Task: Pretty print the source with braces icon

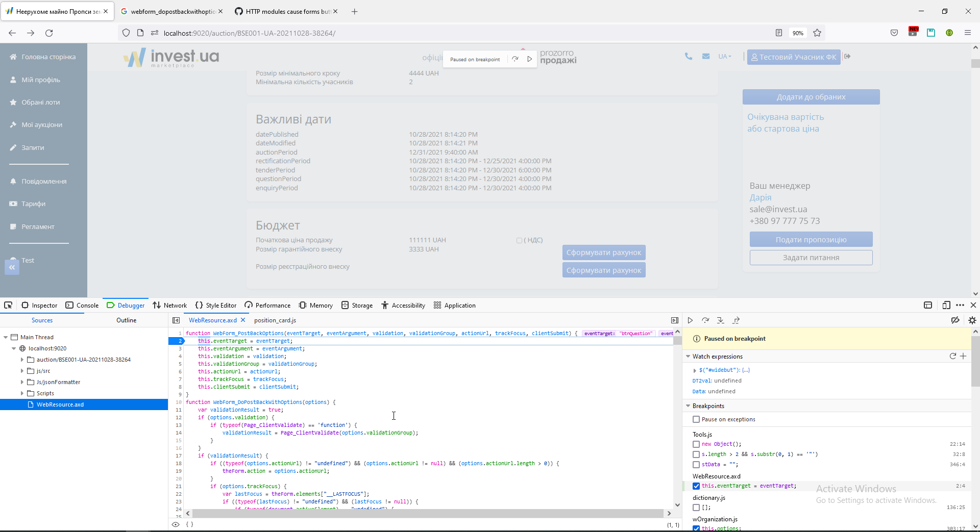Action: click(189, 524)
